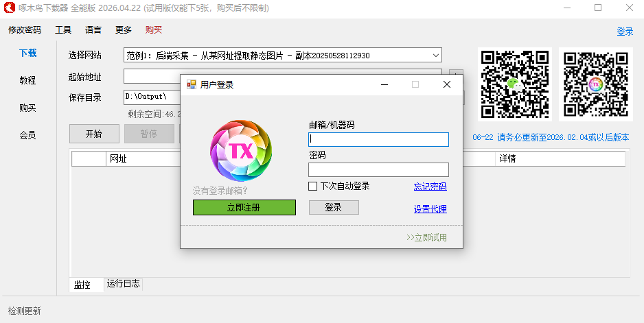Click the 剩余空间 text label
This screenshot has width=644, height=323.
(x=154, y=114)
